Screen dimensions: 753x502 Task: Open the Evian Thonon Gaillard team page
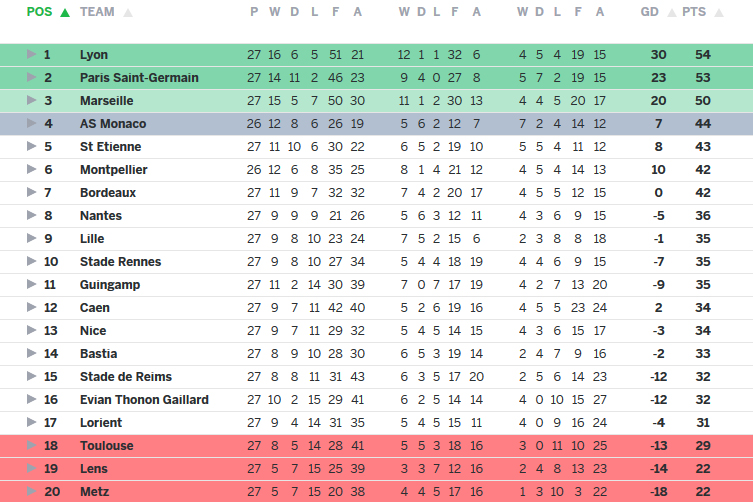[x=144, y=400]
